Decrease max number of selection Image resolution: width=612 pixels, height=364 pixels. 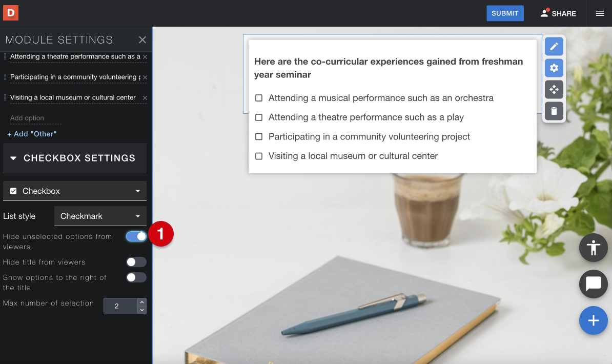coord(142,310)
